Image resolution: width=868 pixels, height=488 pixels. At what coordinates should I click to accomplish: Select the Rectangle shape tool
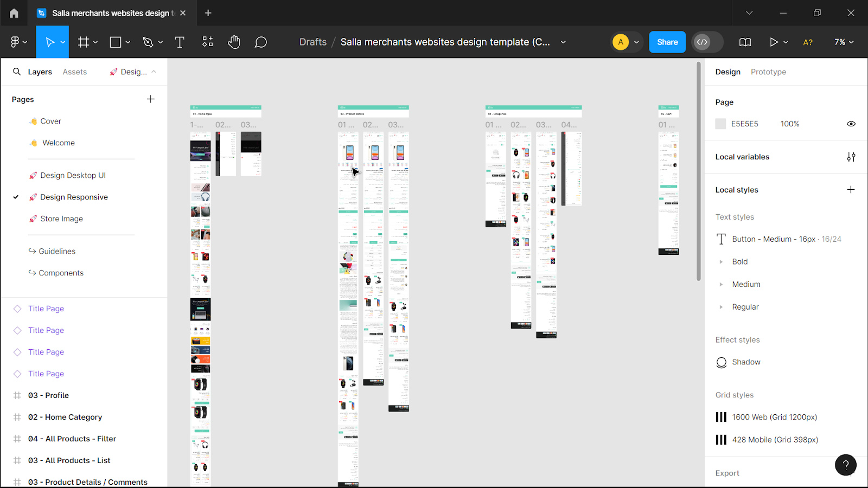pos(116,42)
